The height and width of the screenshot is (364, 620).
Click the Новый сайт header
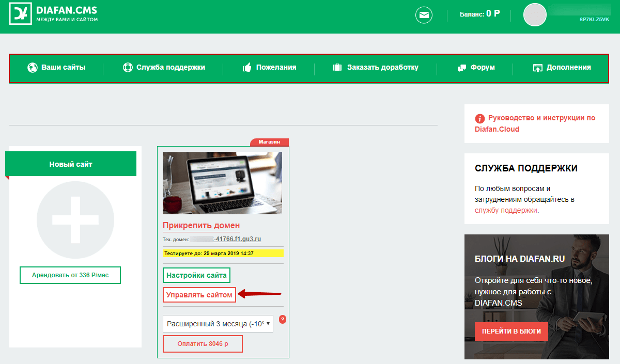71,164
